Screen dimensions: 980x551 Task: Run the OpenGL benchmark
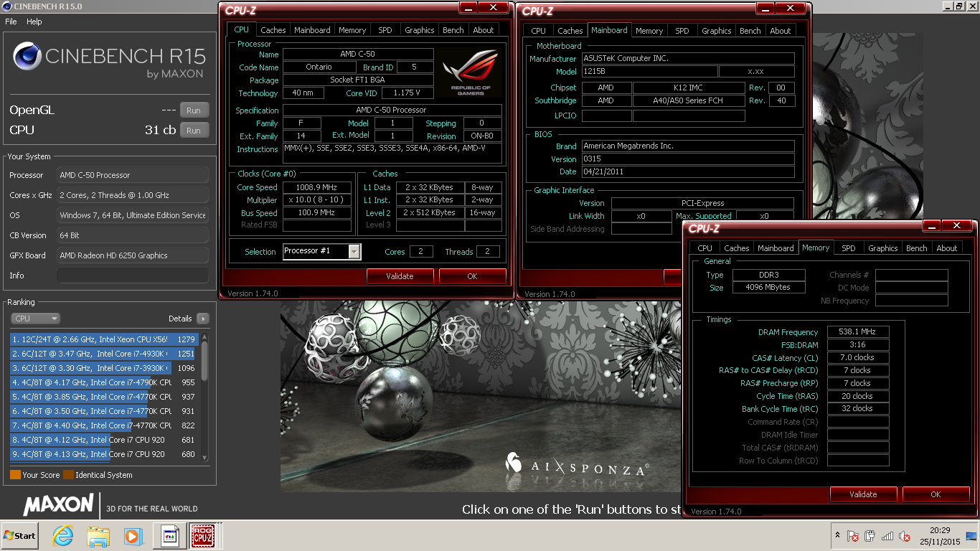194,110
